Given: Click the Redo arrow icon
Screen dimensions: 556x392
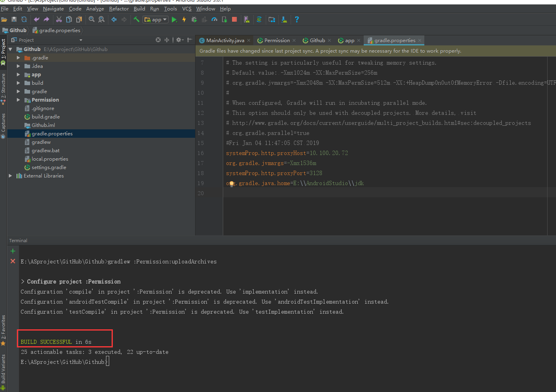Looking at the screenshot, I should click(x=47, y=19).
